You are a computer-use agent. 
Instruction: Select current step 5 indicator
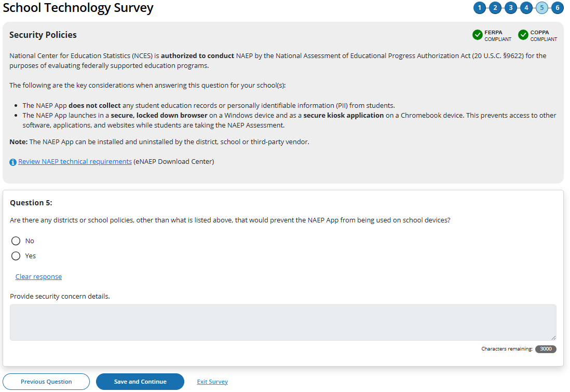point(542,8)
